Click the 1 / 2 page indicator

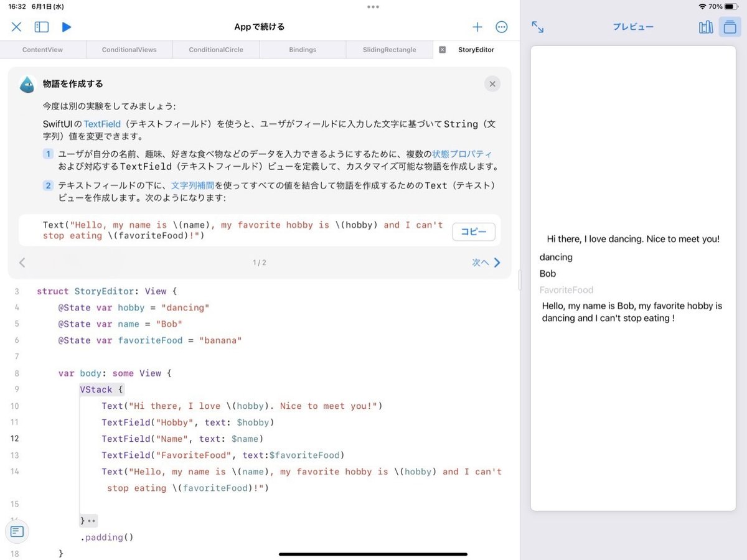click(260, 263)
